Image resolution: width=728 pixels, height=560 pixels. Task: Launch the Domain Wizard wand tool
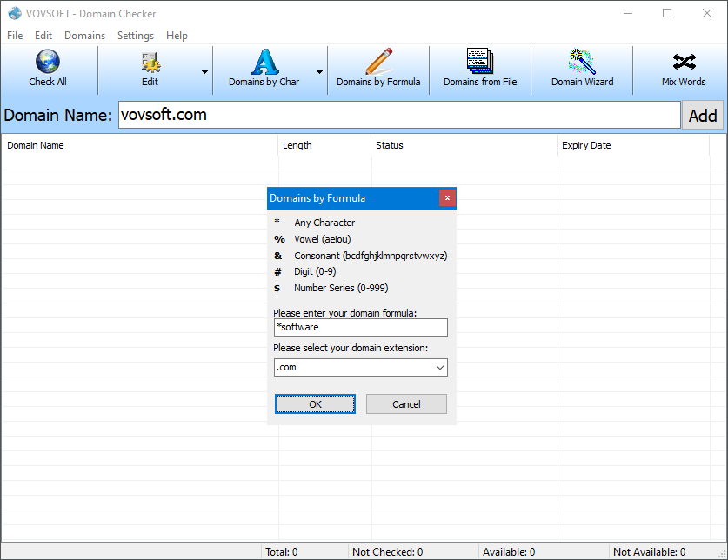pos(582,68)
